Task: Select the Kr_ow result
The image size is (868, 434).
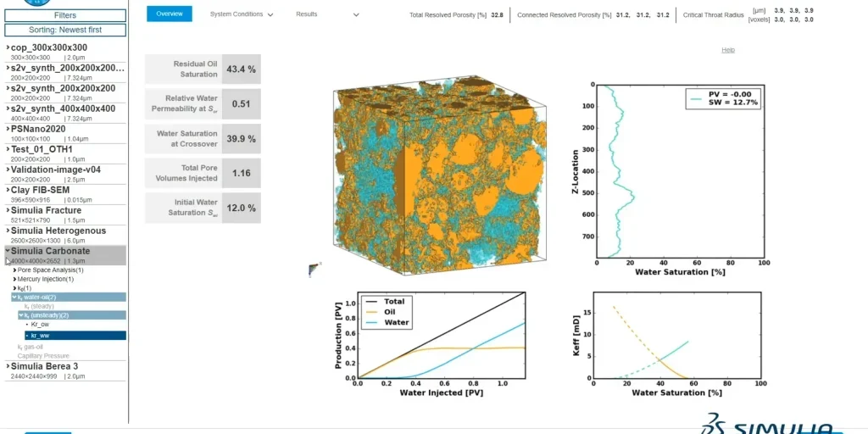Action: [x=41, y=325]
